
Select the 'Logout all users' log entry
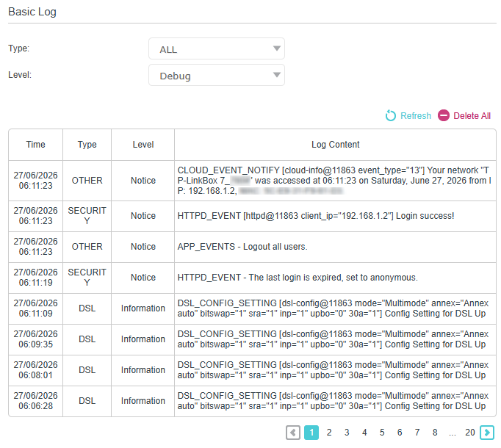click(335, 247)
